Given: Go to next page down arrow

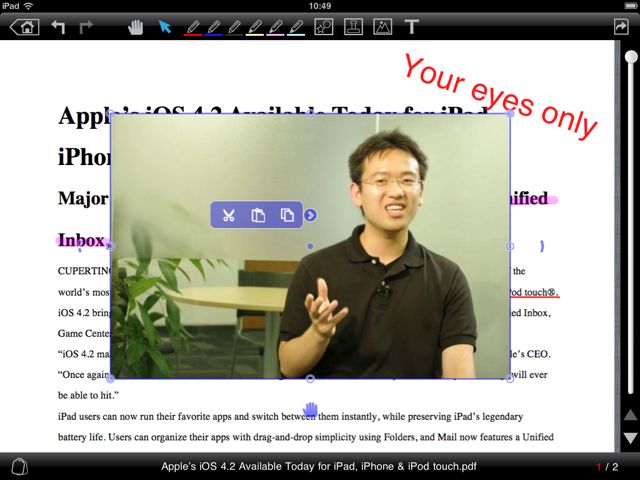Looking at the screenshot, I should pyautogui.click(x=630, y=438).
